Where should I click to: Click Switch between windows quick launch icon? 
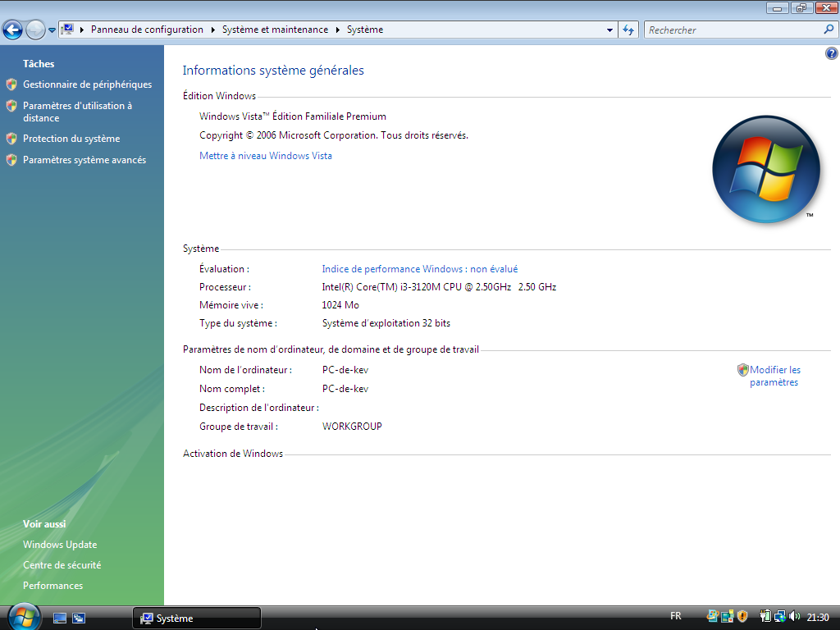(x=79, y=619)
